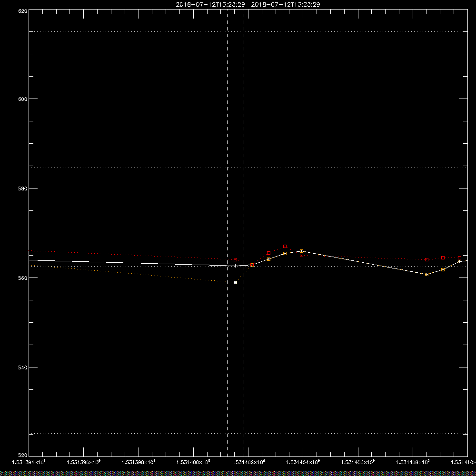Viewport: 476px width, 476px height.
Task: Click x-axis label 1.531396×10⁹
Action: [83, 462]
